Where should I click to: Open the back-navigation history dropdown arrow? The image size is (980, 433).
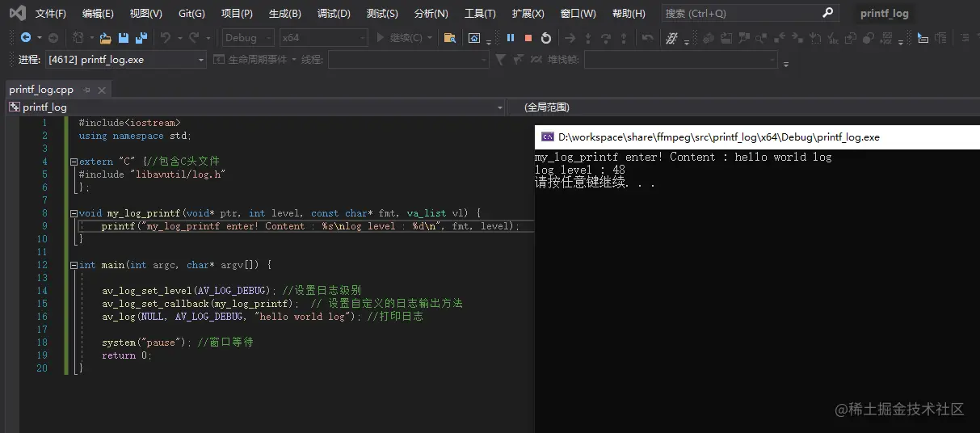38,38
